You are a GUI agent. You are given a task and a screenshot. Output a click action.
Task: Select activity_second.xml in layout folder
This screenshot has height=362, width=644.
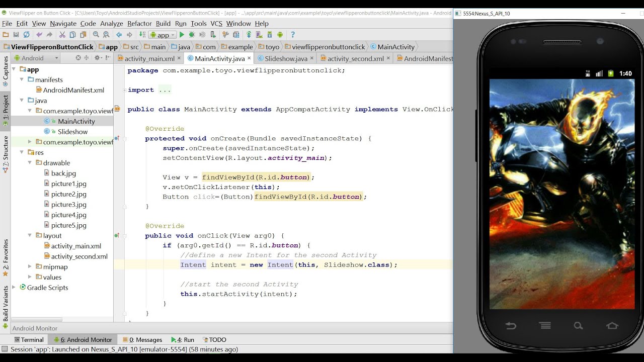click(x=79, y=256)
